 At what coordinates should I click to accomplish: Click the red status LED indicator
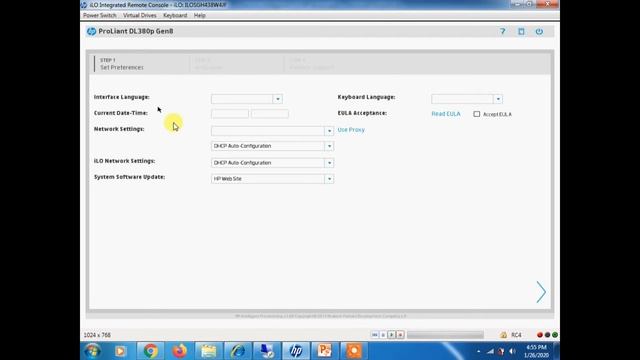click(540, 335)
